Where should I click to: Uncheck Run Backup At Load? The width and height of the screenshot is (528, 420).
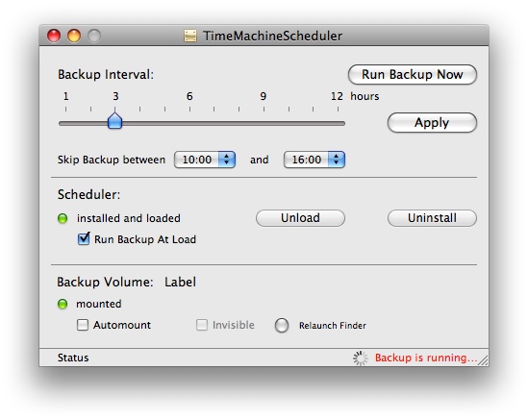click(84, 239)
